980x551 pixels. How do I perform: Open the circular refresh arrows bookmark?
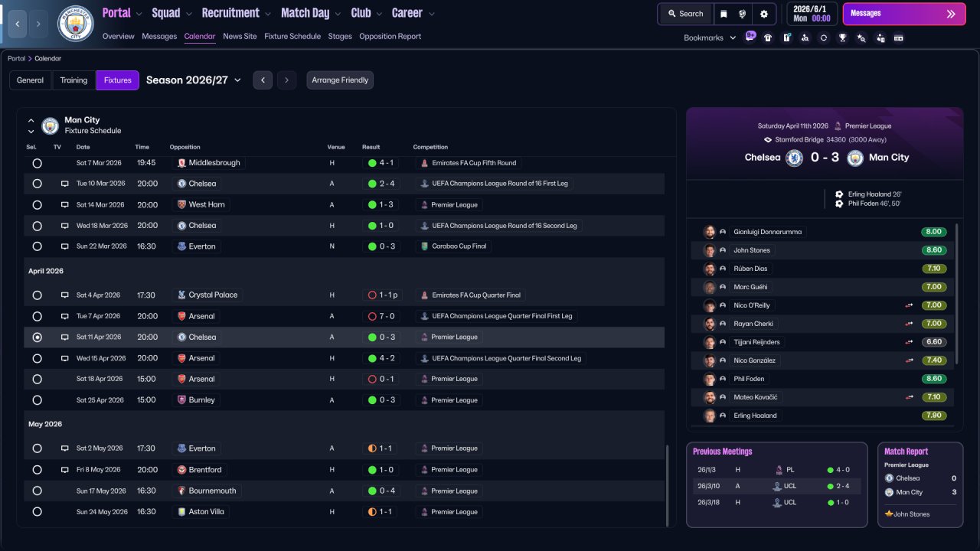coord(824,37)
